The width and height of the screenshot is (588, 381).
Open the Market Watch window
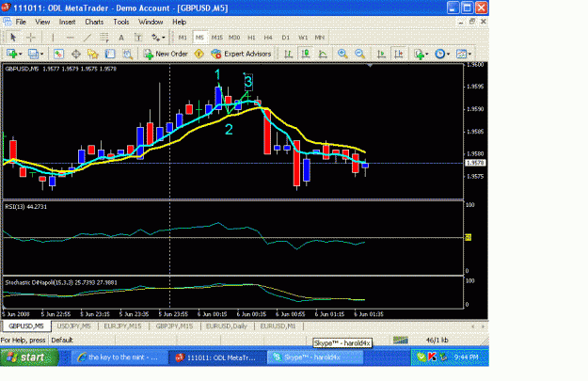pos(58,54)
